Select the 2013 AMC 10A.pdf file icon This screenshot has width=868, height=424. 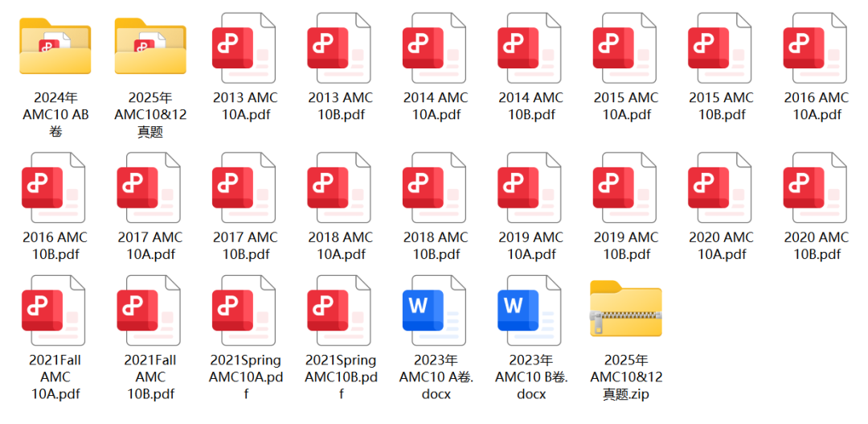(244, 49)
